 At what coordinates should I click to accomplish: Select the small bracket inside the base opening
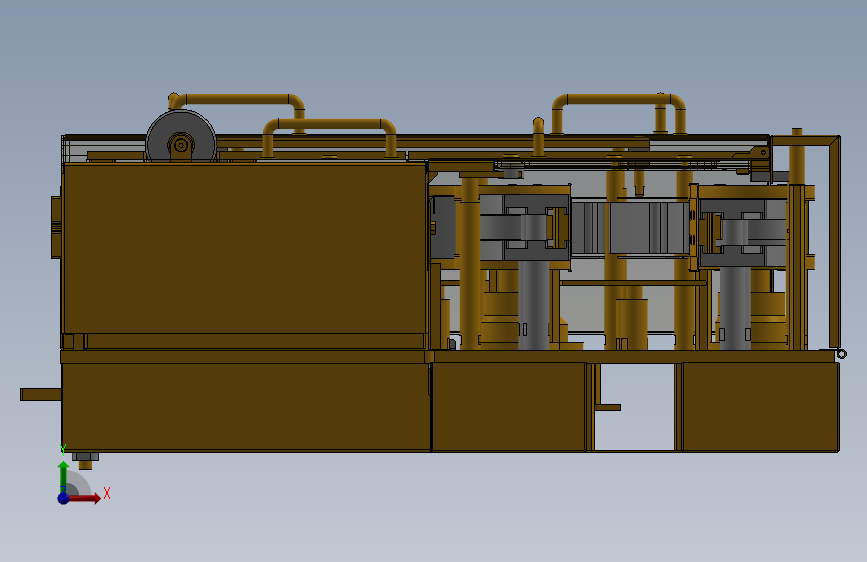coord(607,407)
